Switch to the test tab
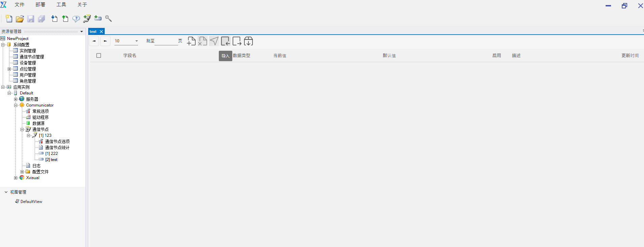The height and width of the screenshot is (247, 644). 93,32
